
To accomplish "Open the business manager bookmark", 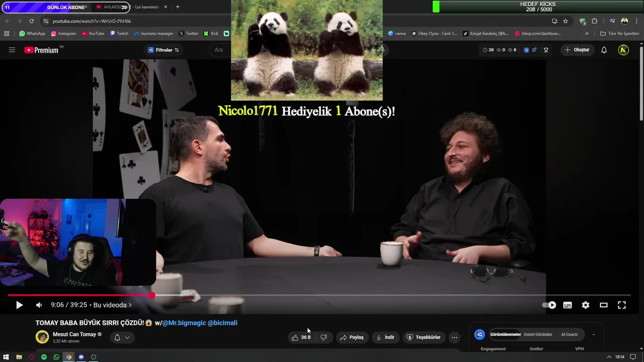I will click(x=153, y=34).
